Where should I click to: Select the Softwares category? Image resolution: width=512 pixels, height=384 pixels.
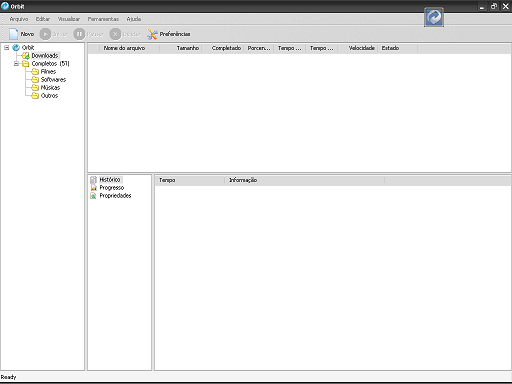[53, 80]
